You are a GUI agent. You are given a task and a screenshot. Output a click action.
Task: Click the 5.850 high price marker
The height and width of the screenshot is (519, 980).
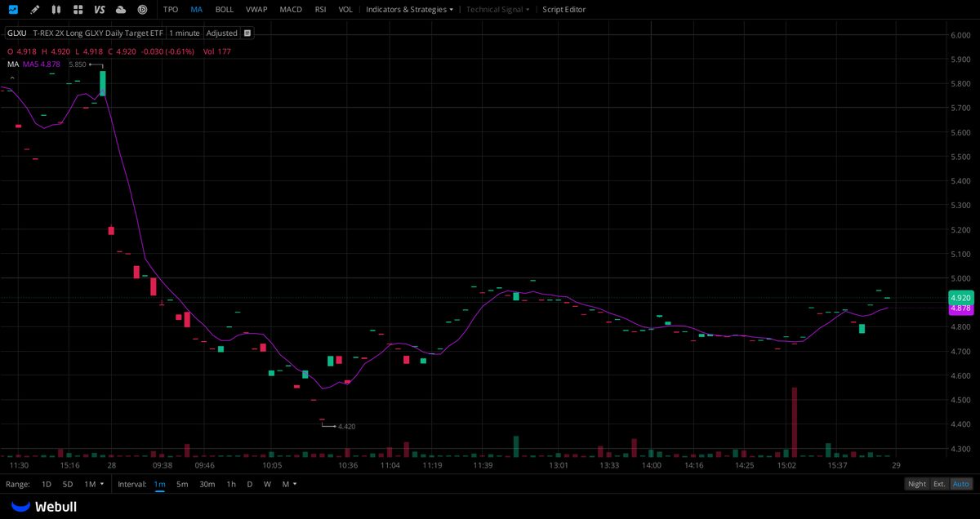[78, 64]
